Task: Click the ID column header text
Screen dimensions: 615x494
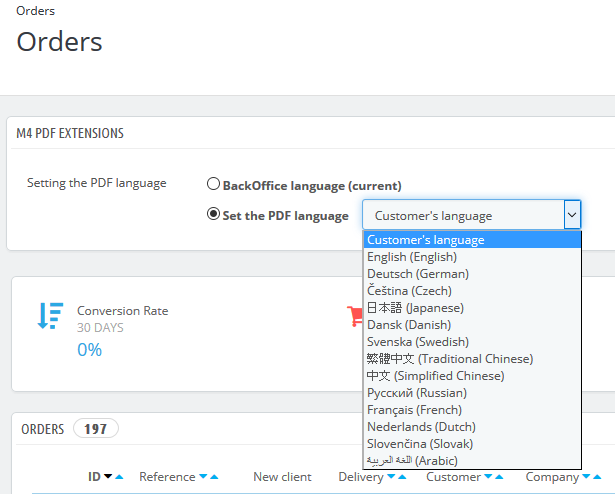Action: (x=94, y=476)
